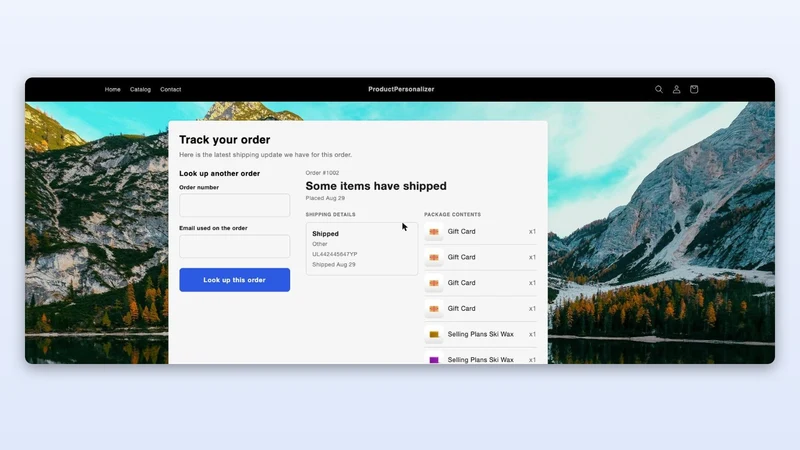Click the SHIPPING DETAILS label
The image size is (800, 450).
click(x=331, y=215)
